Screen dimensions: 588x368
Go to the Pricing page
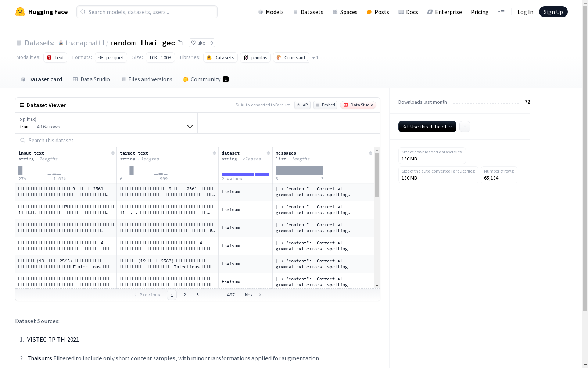(x=480, y=12)
